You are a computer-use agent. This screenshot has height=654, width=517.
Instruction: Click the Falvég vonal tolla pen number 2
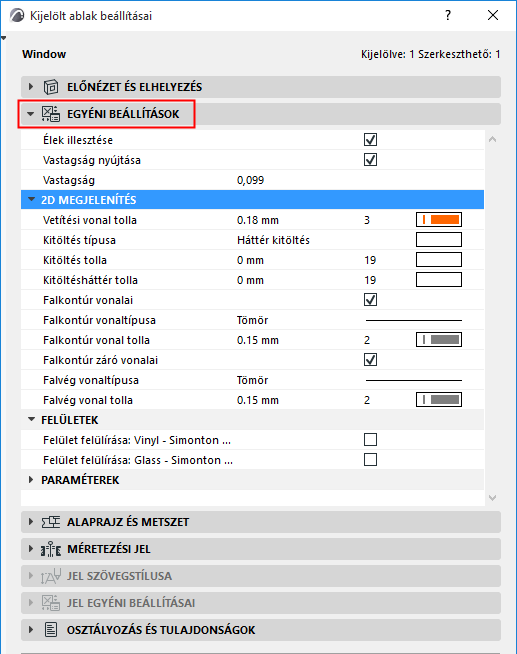point(367,400)
